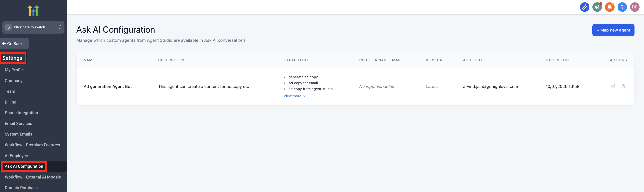Go to Phone Integration settings
The width and height of the screenshot is (644, 192).
pos(21,113)
